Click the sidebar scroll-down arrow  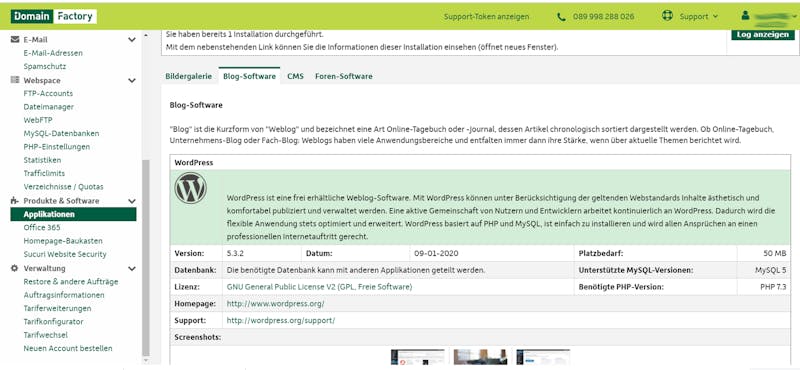(x=146, y=360)
